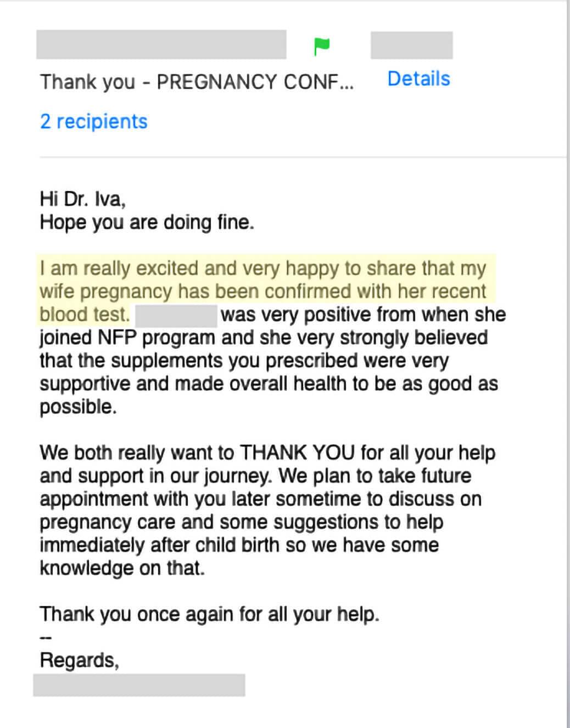Viewport: 570px width, 728px height.
Task: Click the signature dash separator
Action: [x=46, y=637]
